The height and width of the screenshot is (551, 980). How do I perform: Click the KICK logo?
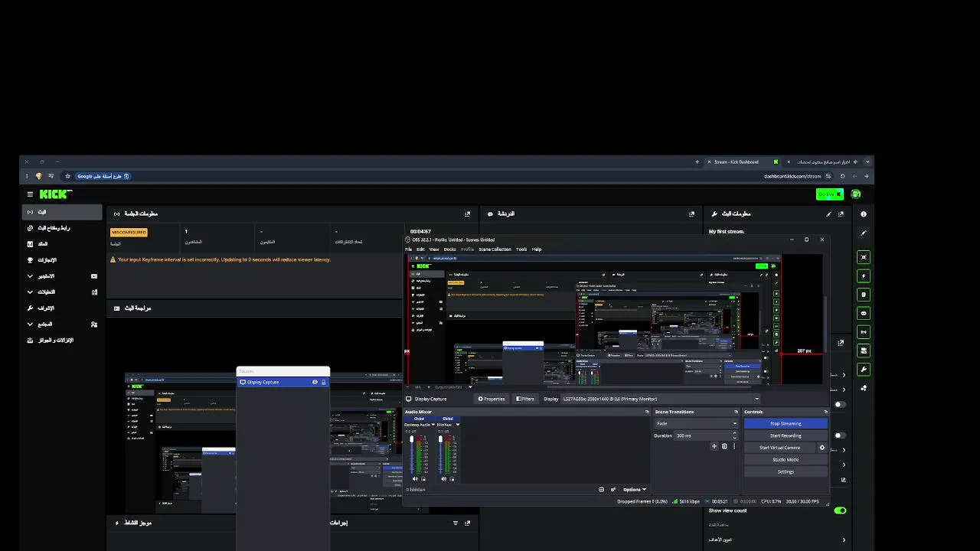click(55, 194)
